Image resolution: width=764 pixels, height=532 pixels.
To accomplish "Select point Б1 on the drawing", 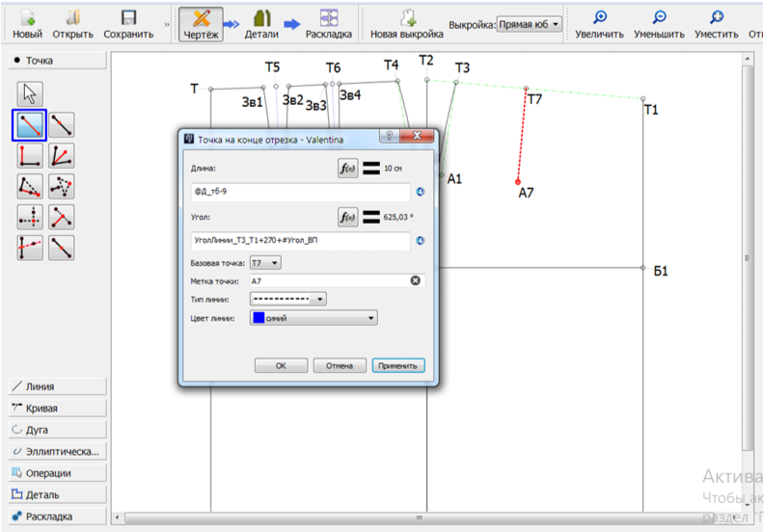I will point(642,267).
